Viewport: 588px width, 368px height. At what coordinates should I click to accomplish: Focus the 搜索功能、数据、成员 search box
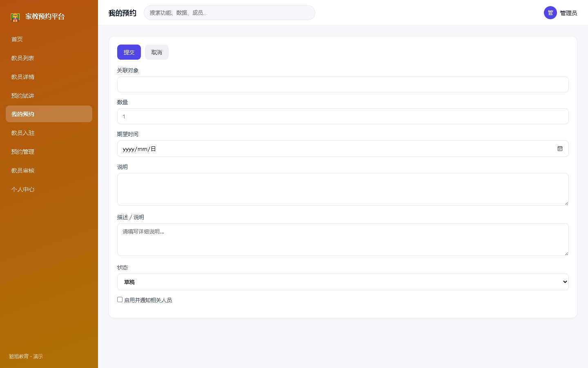click(x=229, y=13)
